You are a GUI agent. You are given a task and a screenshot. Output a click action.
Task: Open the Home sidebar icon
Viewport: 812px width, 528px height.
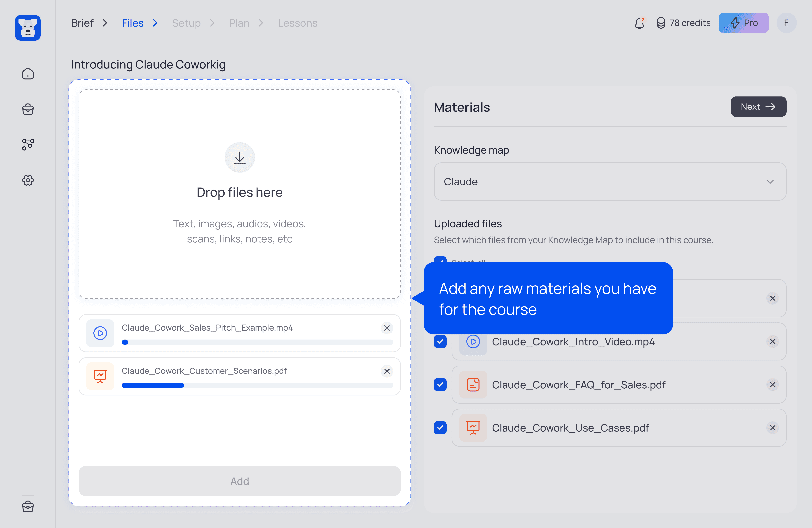pyautogui.click(x=28, y=74)
